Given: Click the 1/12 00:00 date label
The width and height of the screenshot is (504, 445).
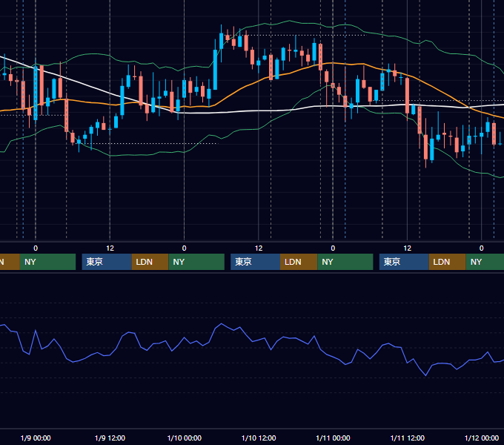Looking at the screenshot, I should pyautogui.click(x=482, y=438).
